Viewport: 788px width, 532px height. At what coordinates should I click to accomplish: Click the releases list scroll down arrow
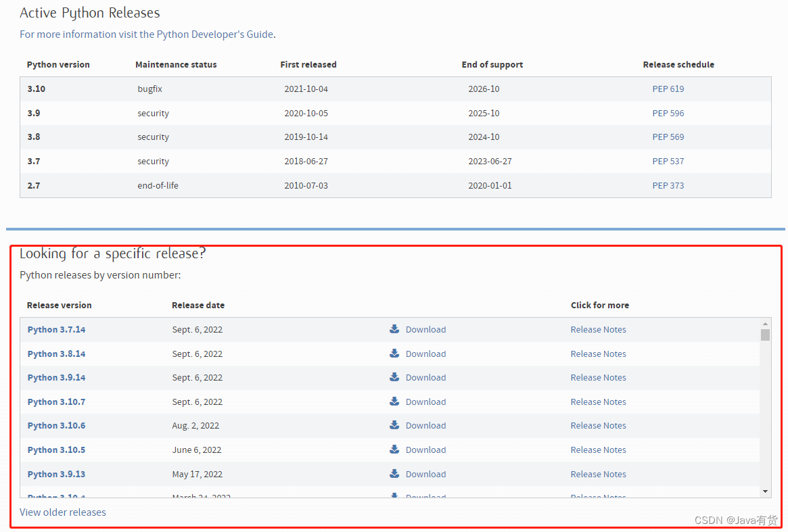765,491
